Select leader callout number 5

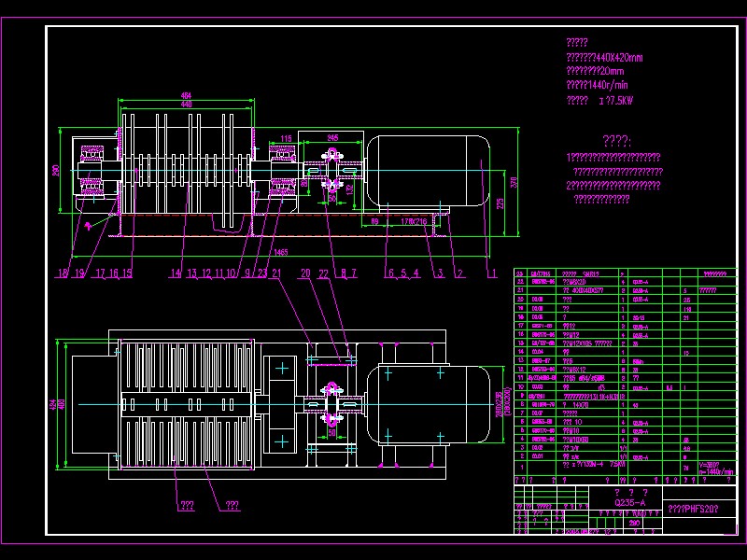click(x=403, y=273)
